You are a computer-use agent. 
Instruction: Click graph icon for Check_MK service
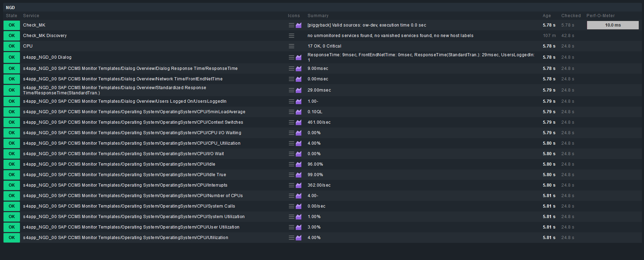coord(299,25)
